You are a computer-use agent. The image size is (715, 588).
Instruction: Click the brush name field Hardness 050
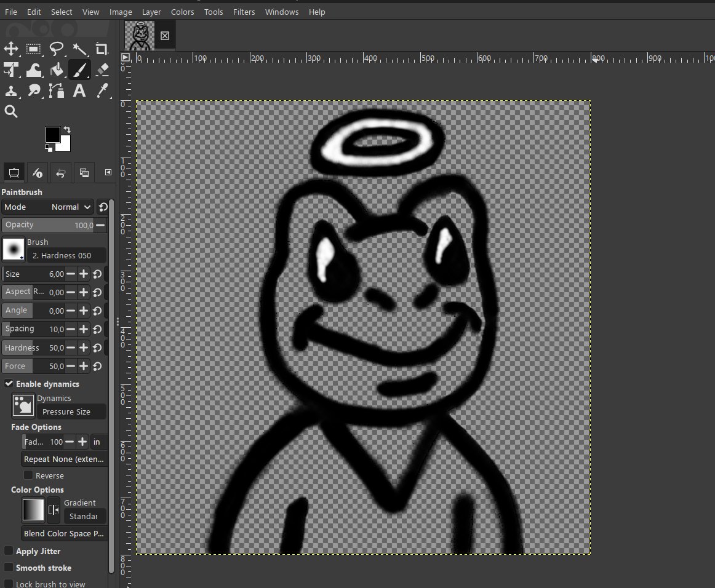click(66, 256)
